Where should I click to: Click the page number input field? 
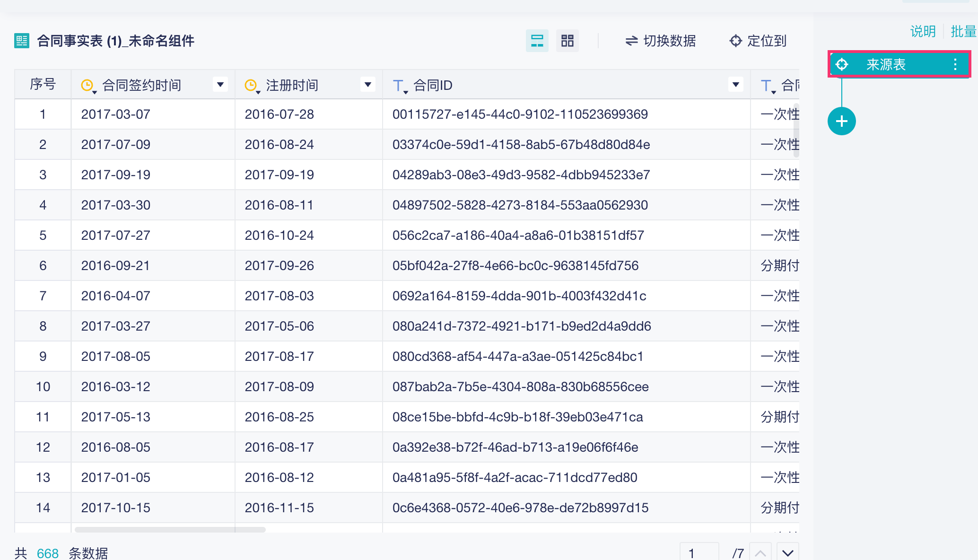tap(699, 552)
